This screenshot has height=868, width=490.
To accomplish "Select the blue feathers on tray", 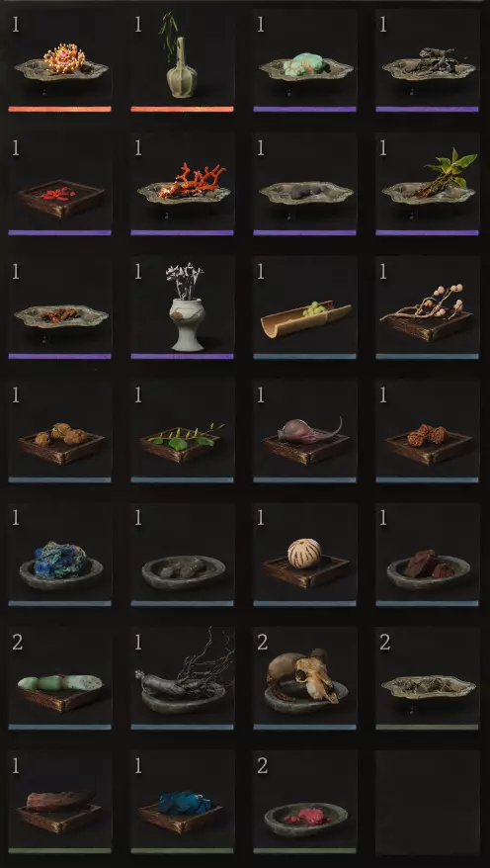I will click(x=182, y=802).
